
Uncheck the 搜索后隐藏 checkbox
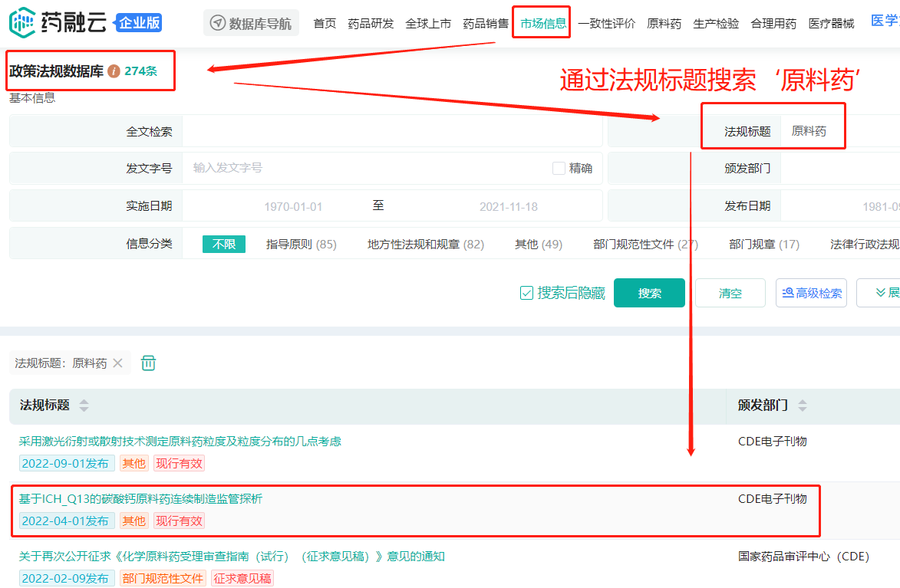[526, 293]
